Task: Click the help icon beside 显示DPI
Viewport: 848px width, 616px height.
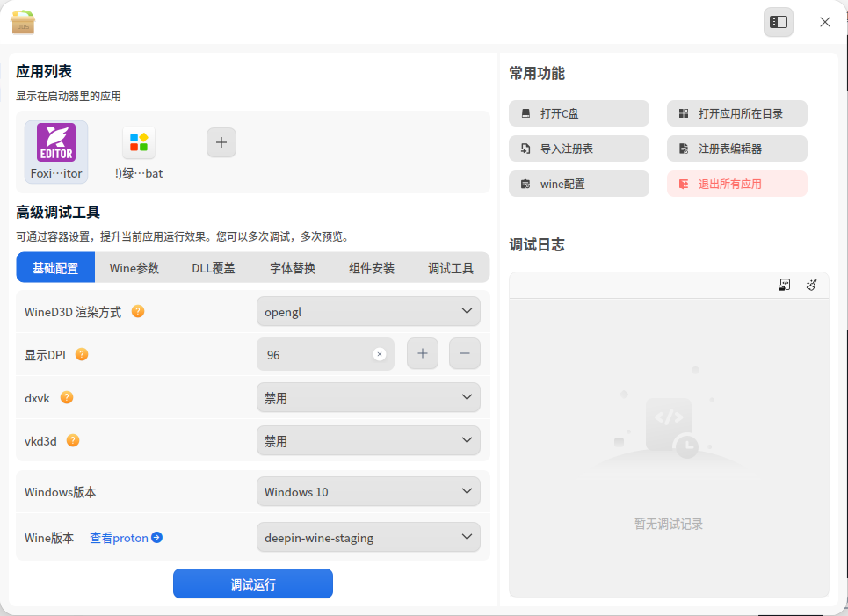Action: click(x=82, y=355)
